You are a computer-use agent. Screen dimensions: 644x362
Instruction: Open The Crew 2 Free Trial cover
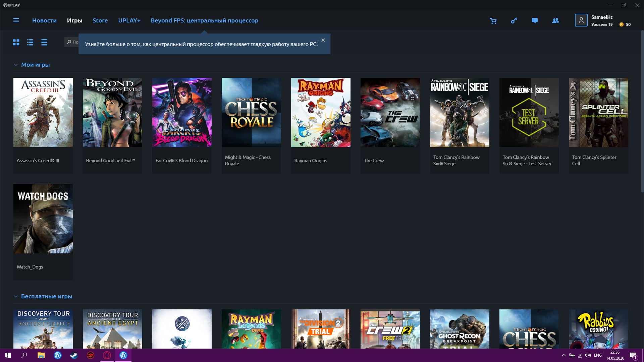coord(390,329)
